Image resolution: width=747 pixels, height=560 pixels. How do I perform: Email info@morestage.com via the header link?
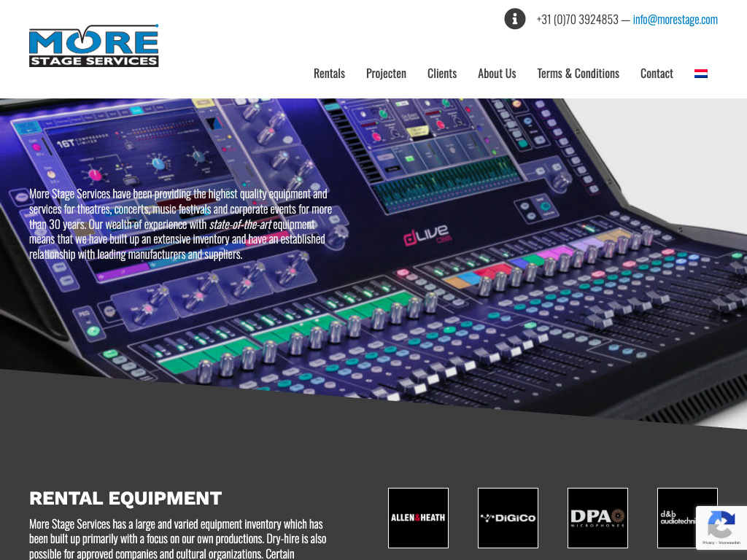point(675,20)
